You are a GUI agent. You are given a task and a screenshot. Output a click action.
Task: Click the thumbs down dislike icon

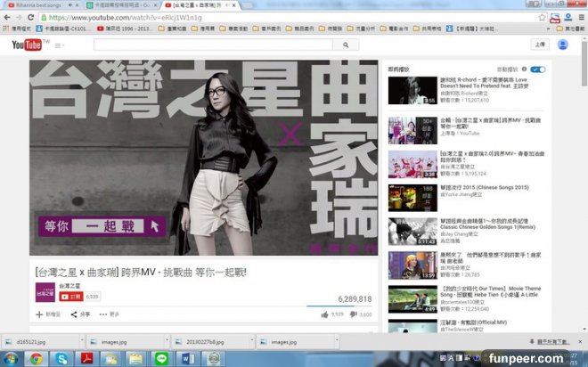tap(354, 314)
